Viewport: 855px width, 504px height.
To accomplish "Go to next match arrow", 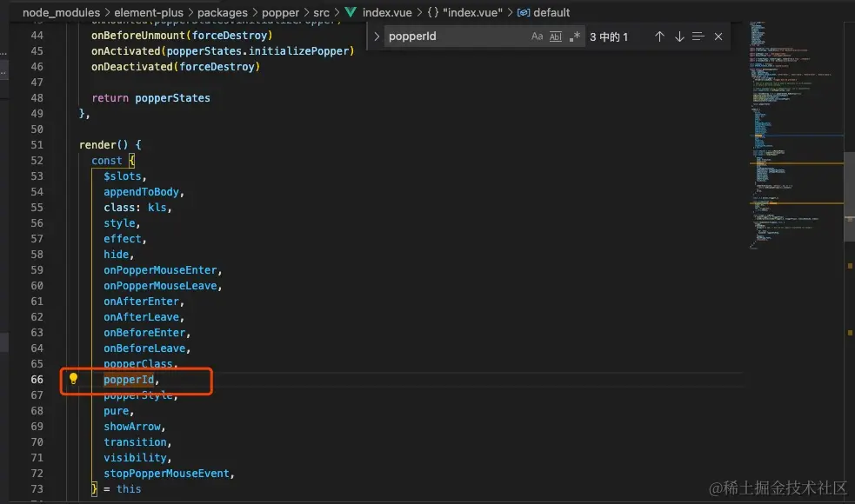I will click(x=679, y=36).
